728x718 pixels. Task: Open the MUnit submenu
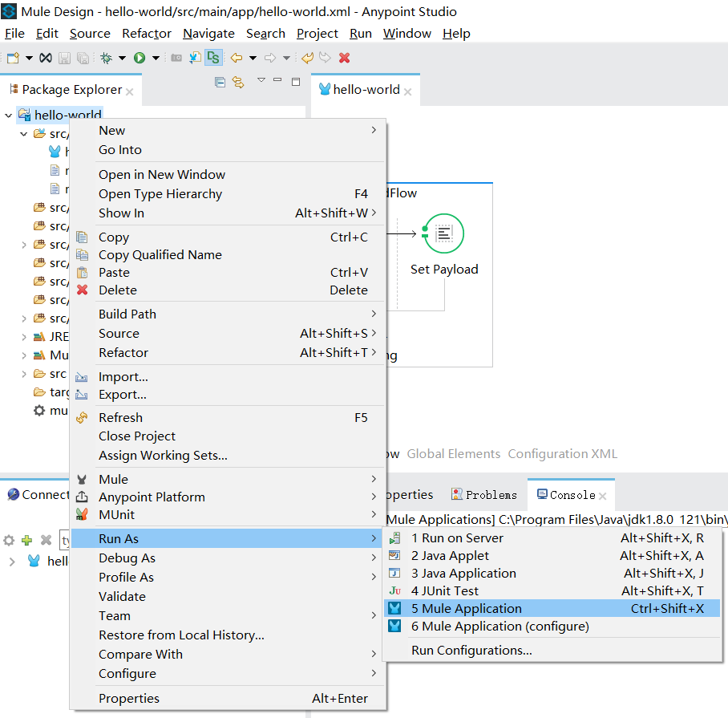[x=229, y=514]
